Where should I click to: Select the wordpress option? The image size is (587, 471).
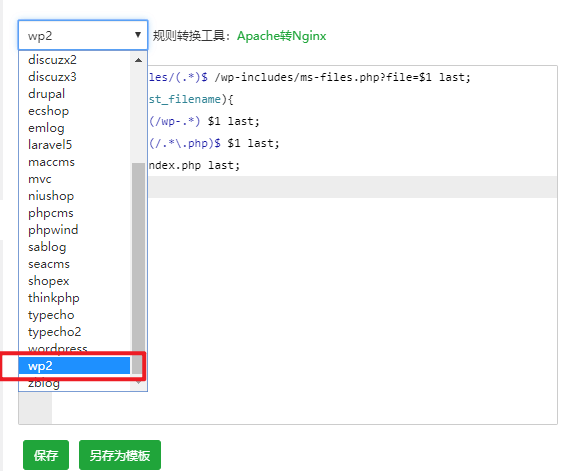tap(75, 349)
